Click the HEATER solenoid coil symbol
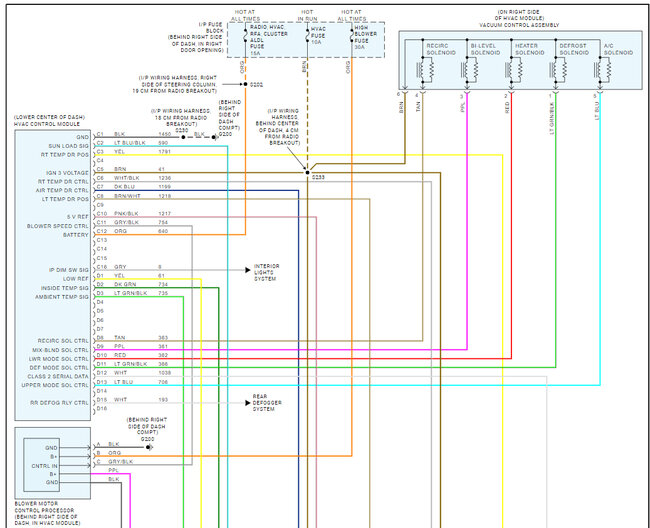 coord(513,70)
